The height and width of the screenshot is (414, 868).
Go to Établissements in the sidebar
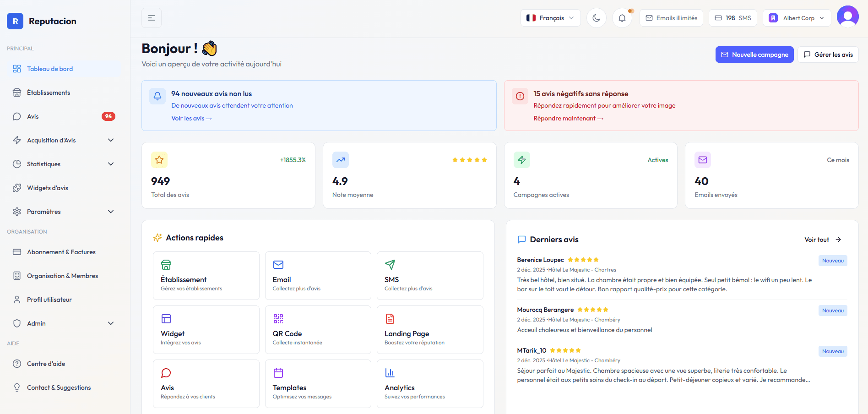49,93
